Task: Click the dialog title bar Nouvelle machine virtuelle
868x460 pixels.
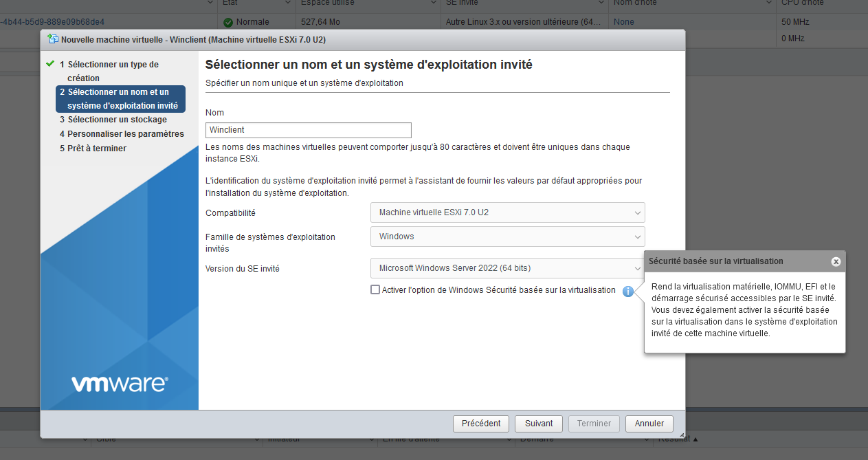Action: tap(363, 39)
